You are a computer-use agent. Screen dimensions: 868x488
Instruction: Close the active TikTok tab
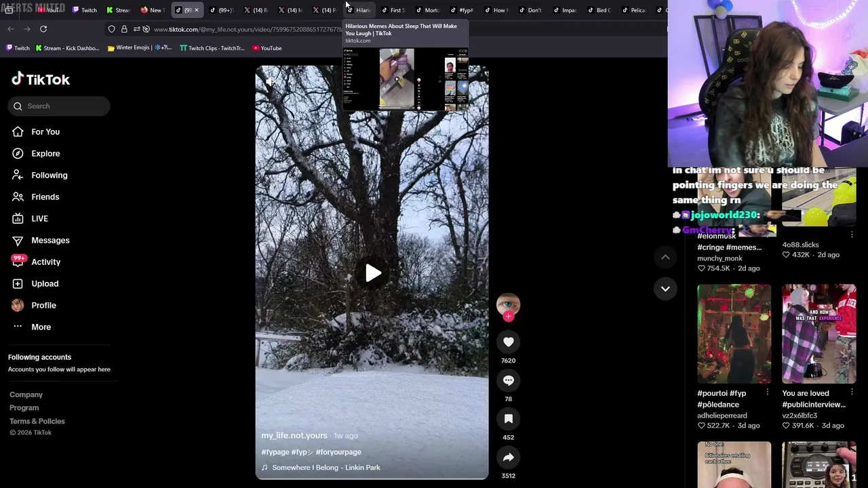[x=197, y=10]
